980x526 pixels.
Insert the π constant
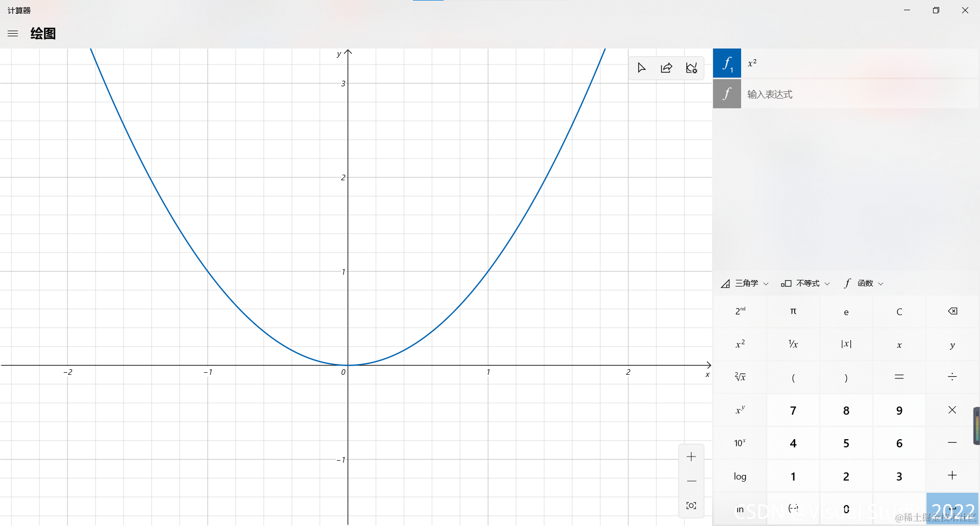tap(793, 312)
